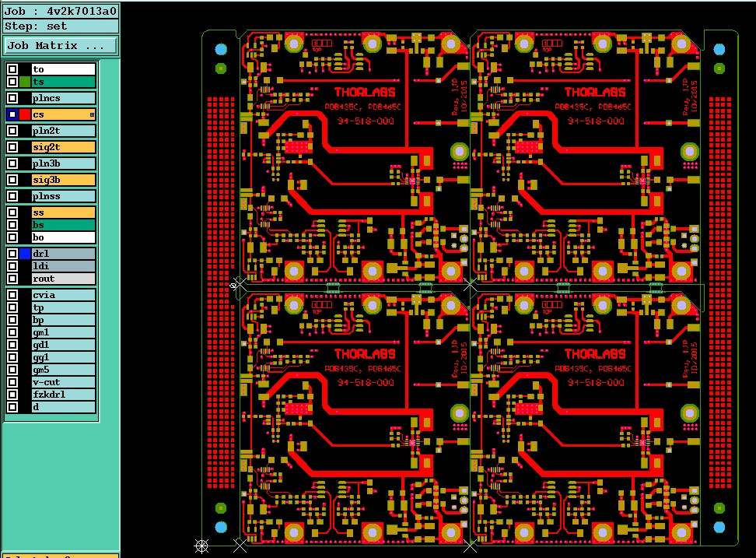Tick the gd1 layer checkbox
The height and width of the screenshot is (558, 756).
pos(12,345)
